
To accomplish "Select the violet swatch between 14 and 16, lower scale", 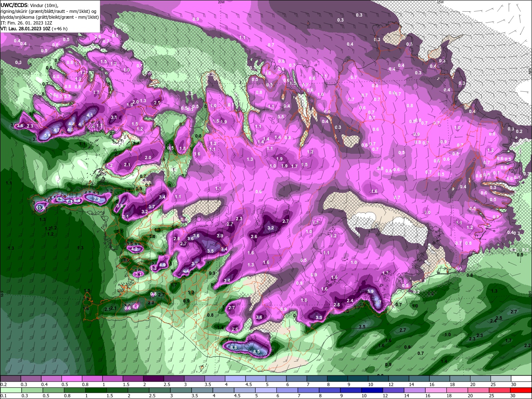I will 414,390.
